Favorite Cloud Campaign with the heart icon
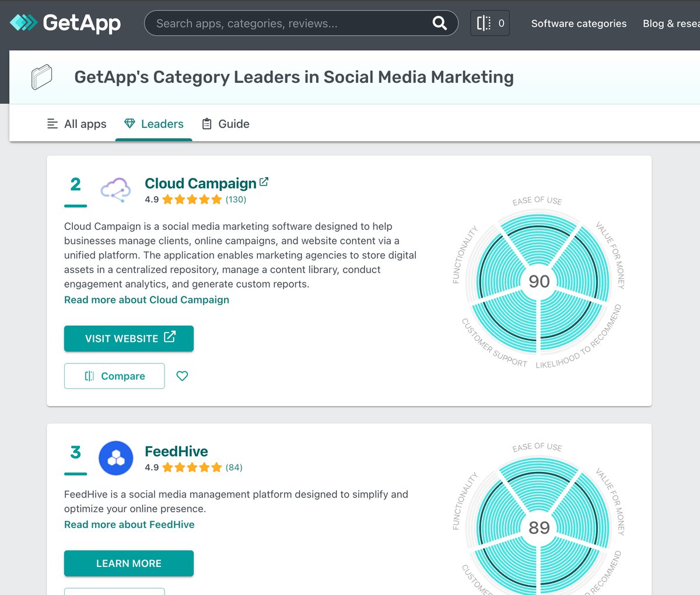Viewport: 700px width, 595px height. point(182,376)
